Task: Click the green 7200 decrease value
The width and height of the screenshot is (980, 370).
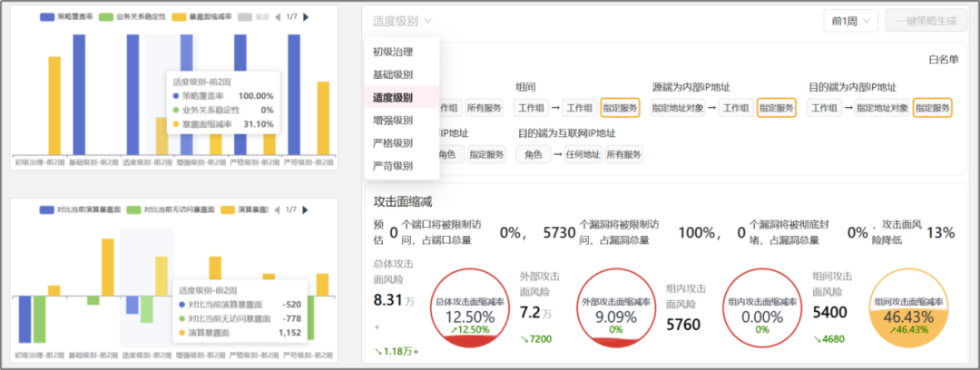Action: [536, 339]
